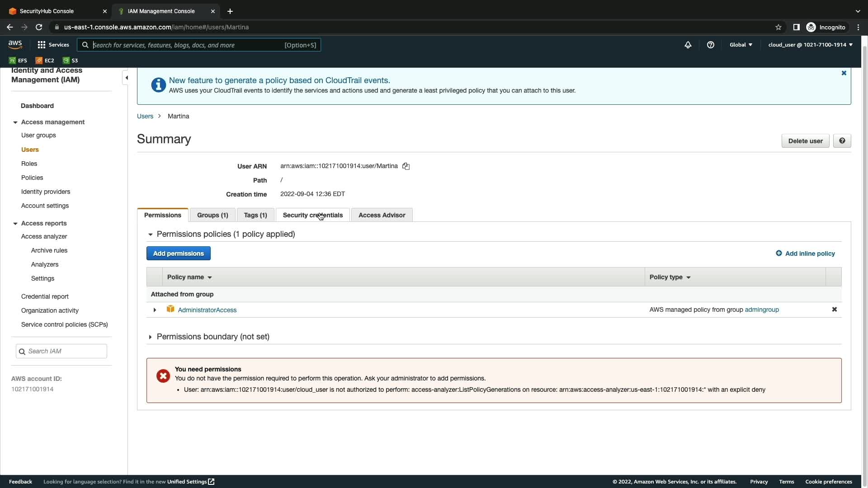Open the EC2 favorites shortcut

point(45,61)
